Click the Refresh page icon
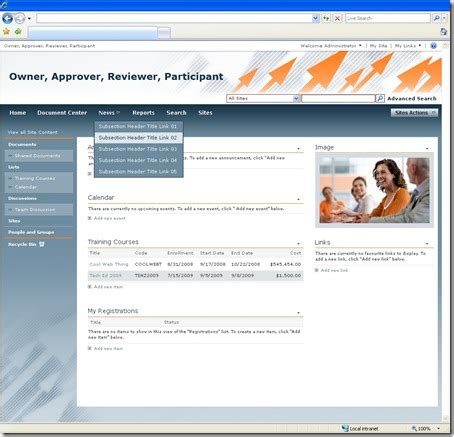 point(326,18)
